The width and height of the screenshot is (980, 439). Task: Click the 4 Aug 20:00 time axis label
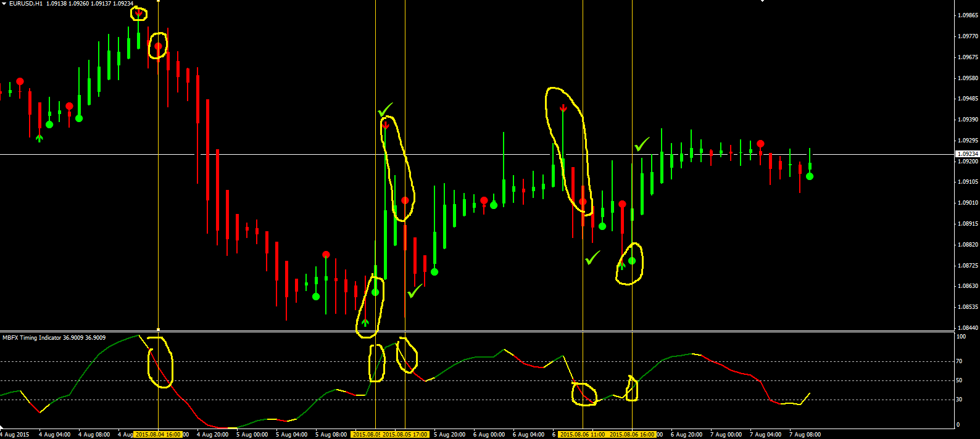pyautogui.click(x=212, y=435)
